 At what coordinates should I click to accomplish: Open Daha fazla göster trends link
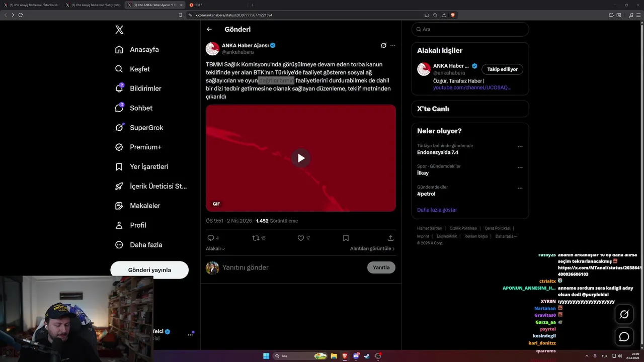437,210
